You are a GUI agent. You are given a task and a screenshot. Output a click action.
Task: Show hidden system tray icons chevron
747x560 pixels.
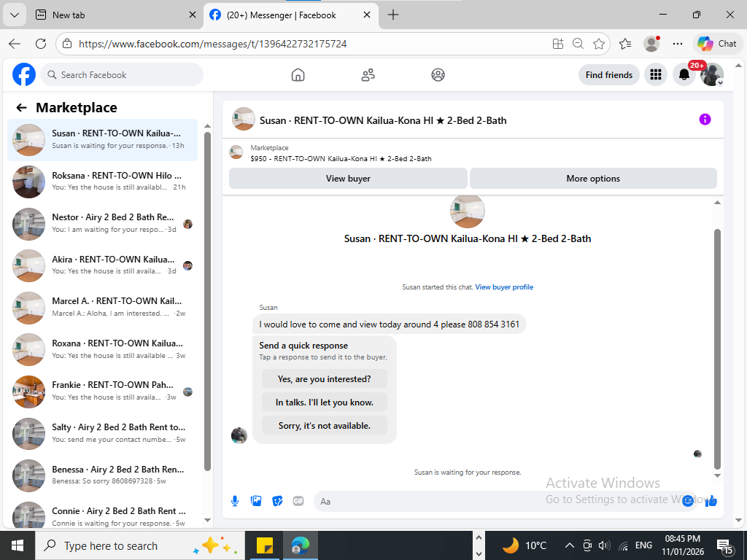point(569,545)
